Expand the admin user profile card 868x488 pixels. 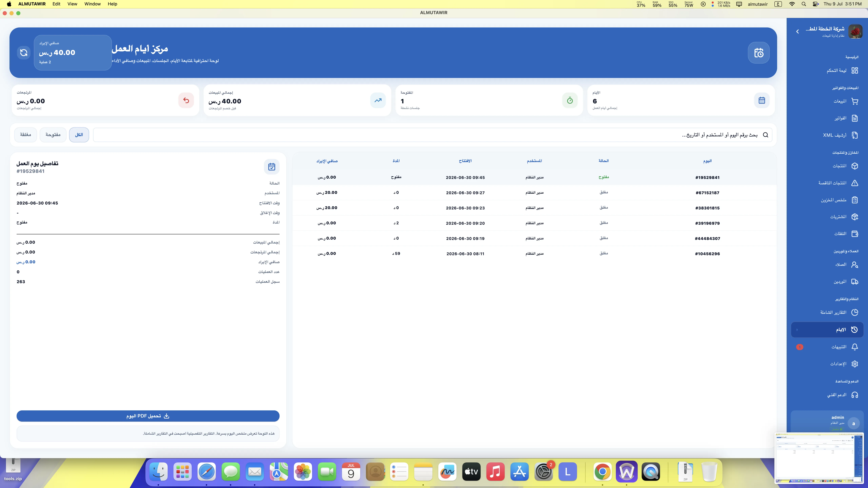coord(827,422)
